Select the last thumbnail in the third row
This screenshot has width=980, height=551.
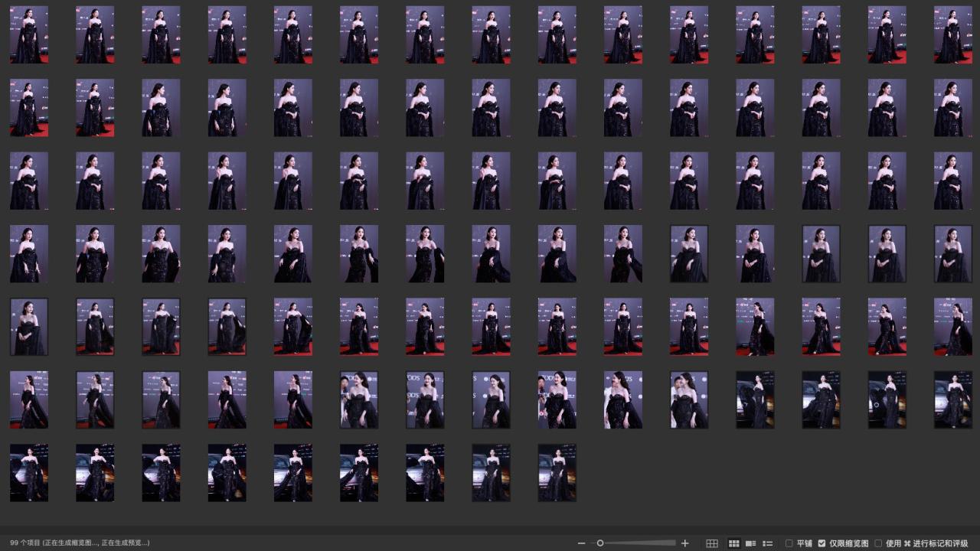952,181
